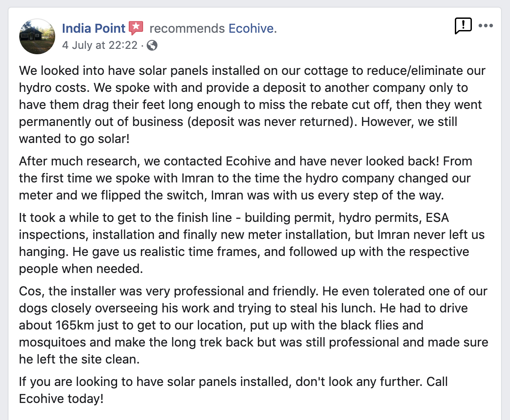510x420 pixels.
Task: Click the phrase wanted to go solar
Action: [74, 139]
